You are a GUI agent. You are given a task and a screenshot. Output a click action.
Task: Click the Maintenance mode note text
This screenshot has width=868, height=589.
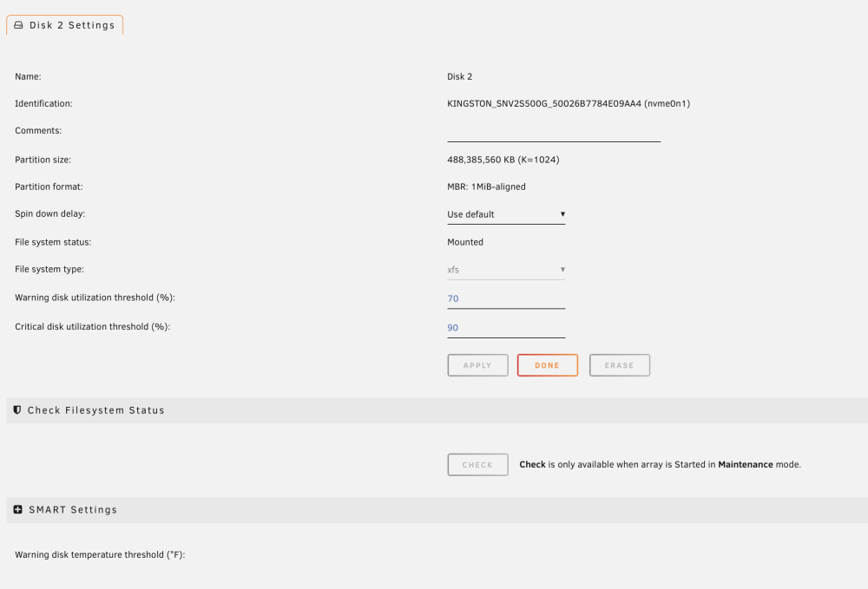[660, 465]
